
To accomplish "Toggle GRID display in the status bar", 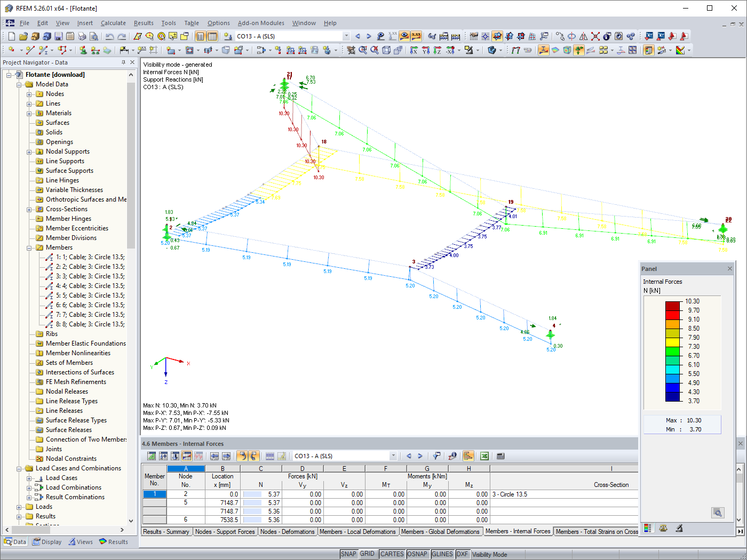I will [367, 554].
